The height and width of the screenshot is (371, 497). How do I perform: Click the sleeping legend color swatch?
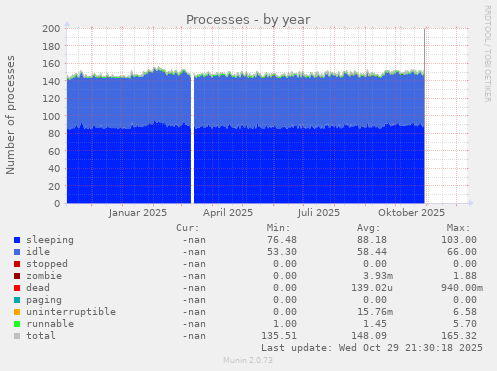tap(17, 240)
